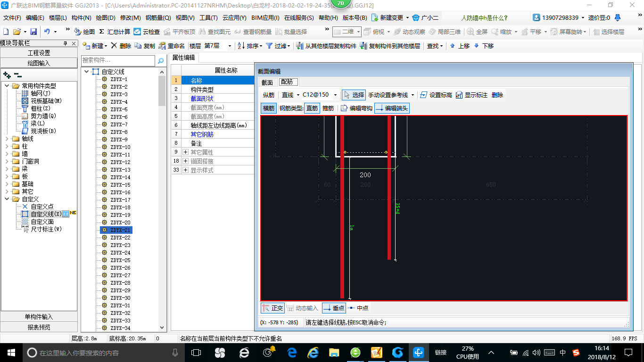Toggle 中点 midpoint snap

(x=358, y=308)
